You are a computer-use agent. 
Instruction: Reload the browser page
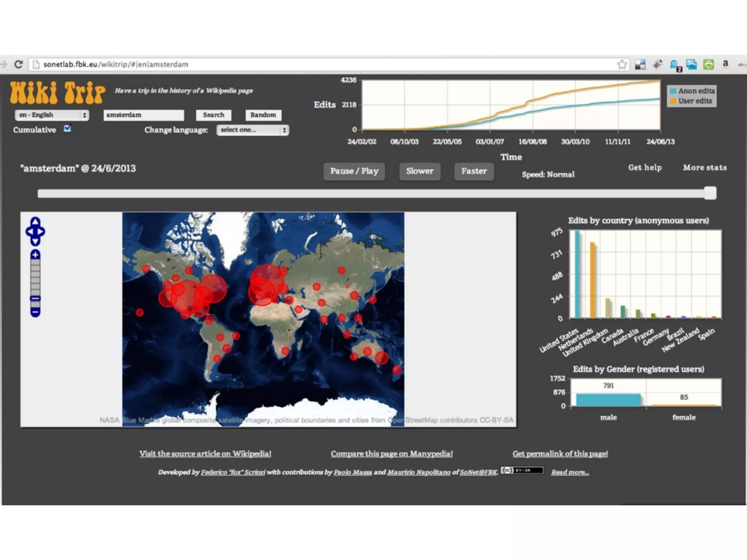click(x=19, y=65)
